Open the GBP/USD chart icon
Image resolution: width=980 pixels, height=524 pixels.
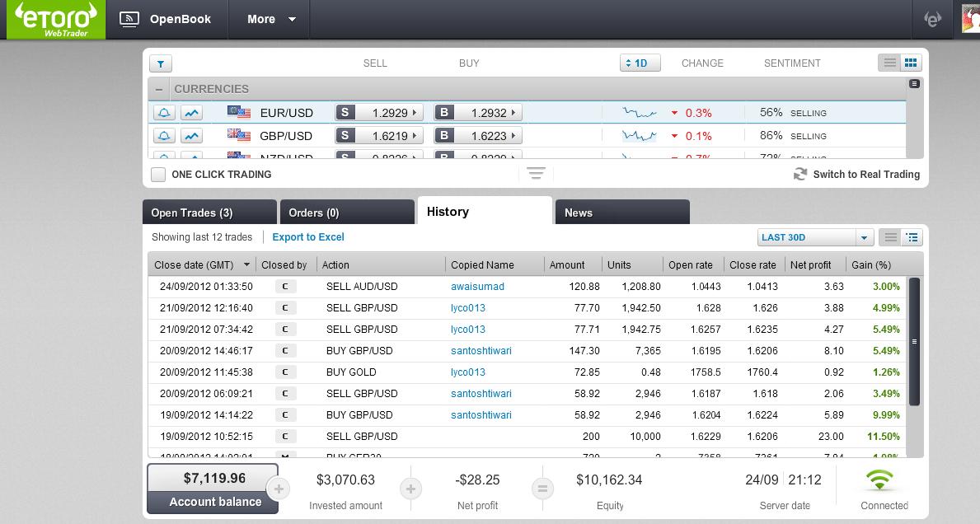[x=191, y=136]
